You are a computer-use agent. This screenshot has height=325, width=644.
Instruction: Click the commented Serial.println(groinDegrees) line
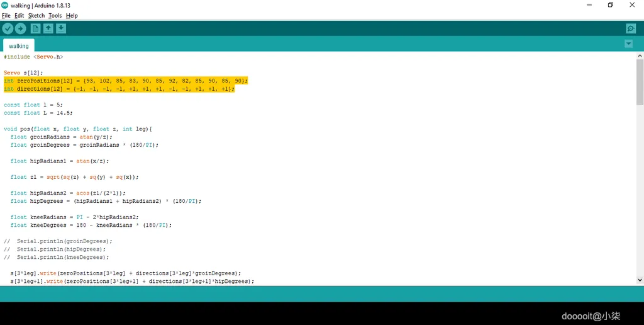[58, 241]
